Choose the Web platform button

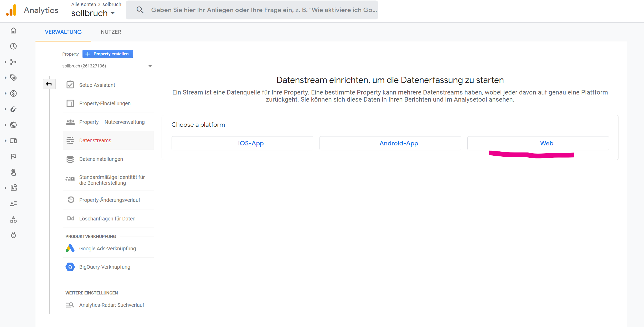[538, 143]
